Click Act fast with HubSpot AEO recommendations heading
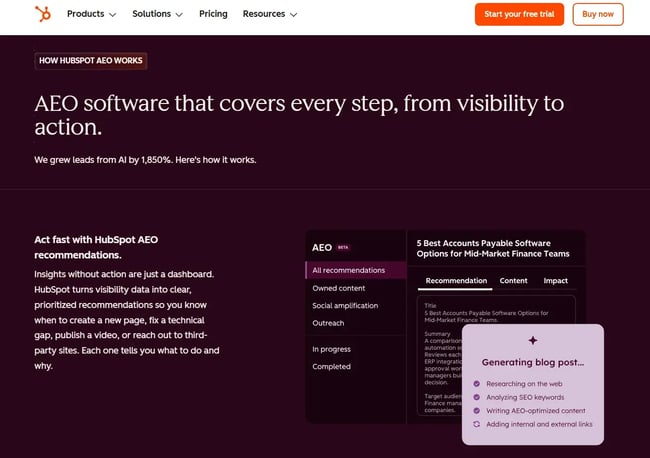 [x=96, y=247]
